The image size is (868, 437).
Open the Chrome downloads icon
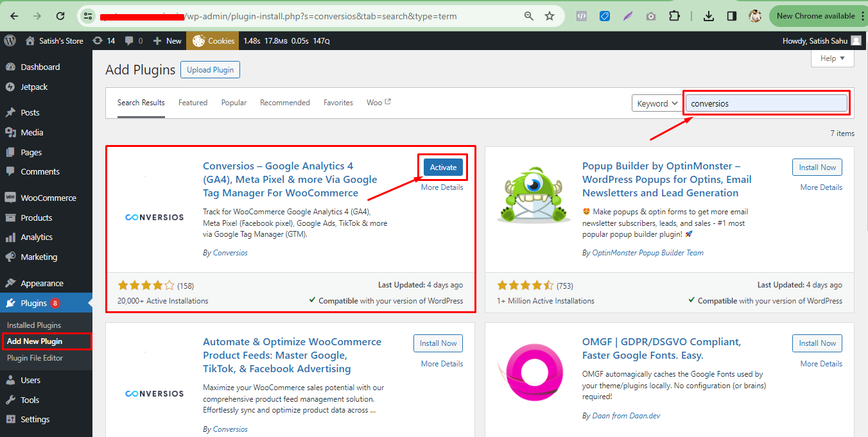(709, 16)
